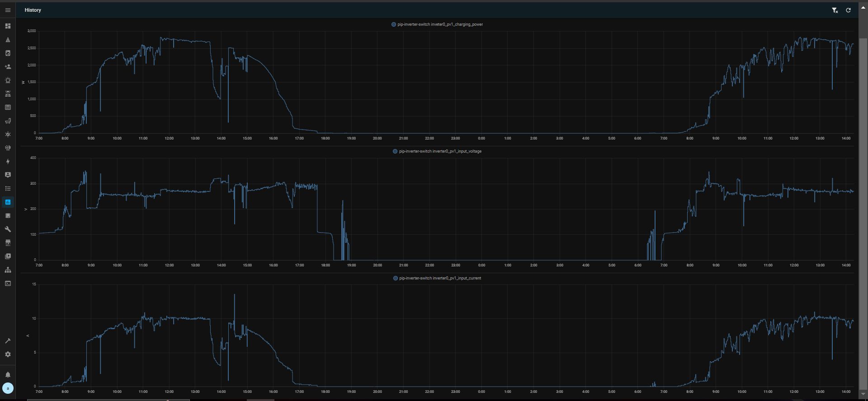Open the Media browser play icon

(x=8, y=256)
